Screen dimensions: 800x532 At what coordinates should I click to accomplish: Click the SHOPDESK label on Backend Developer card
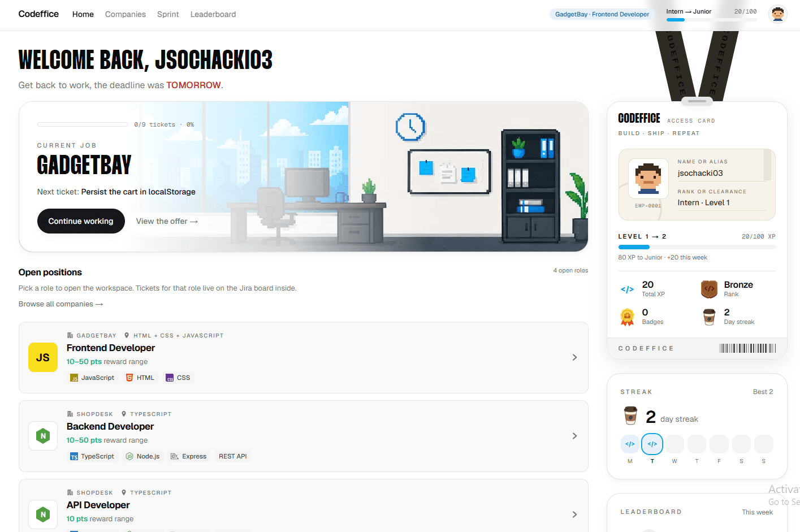point(94,414)
